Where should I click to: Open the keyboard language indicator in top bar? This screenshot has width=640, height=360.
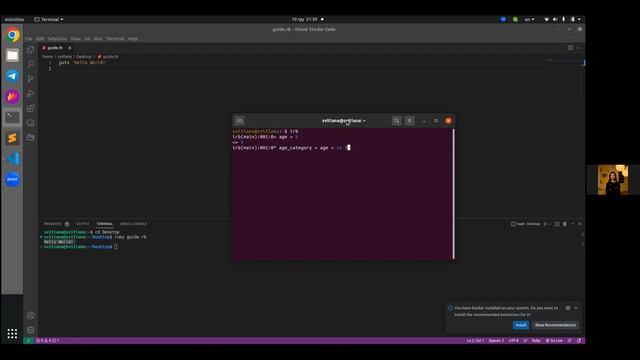[x=529, y=20]
